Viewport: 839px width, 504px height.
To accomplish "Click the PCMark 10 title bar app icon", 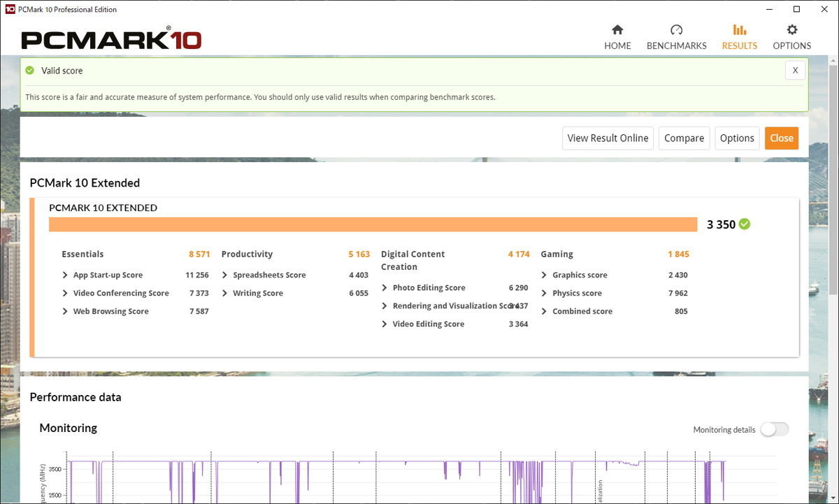I will [10, 9].
